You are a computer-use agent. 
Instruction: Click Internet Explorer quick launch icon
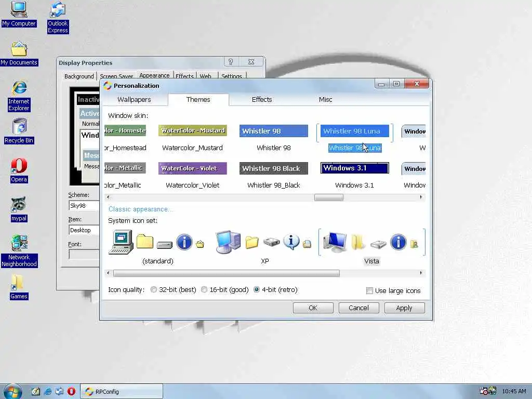pyautogui.click(x=48, y=392)
